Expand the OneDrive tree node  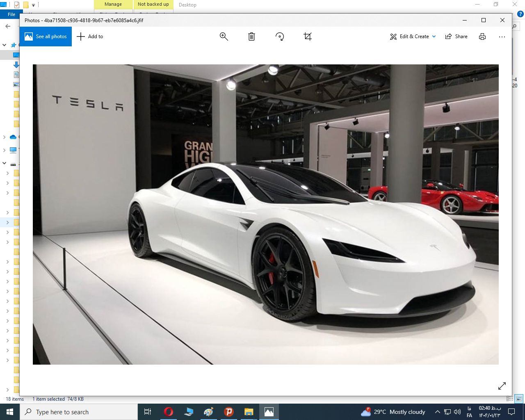coord(5,137)
